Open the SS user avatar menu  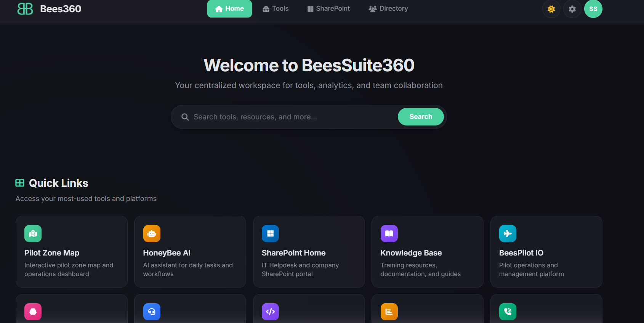pos(593,9)
